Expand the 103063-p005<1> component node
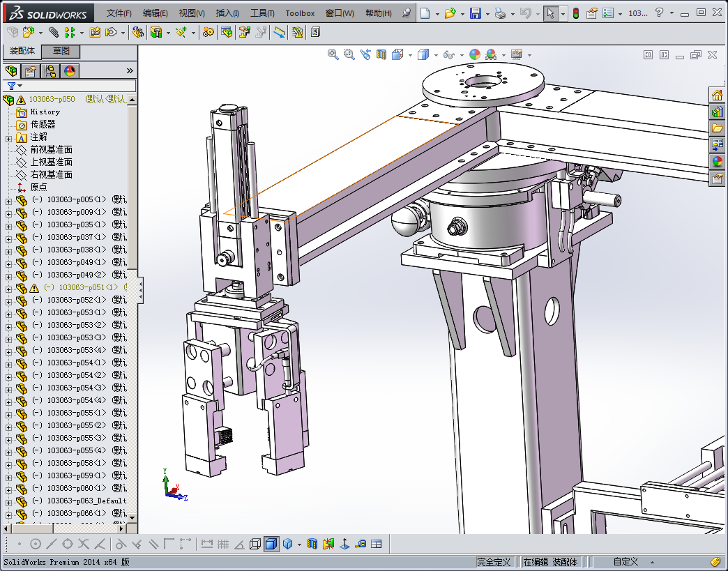The height and width of the screenshot is (571, 728). pyautogui.click(x=8, y=200)
